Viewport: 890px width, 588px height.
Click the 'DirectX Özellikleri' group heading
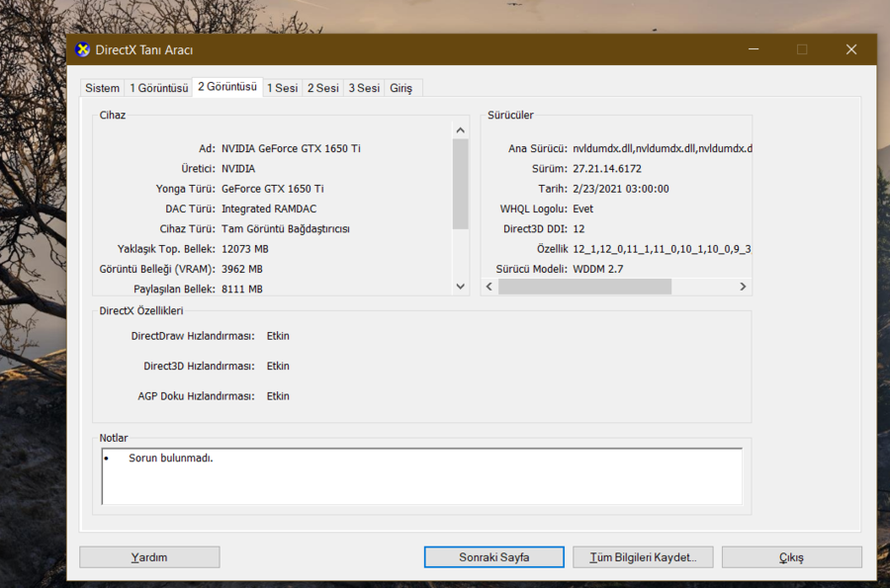click(141, 310)
